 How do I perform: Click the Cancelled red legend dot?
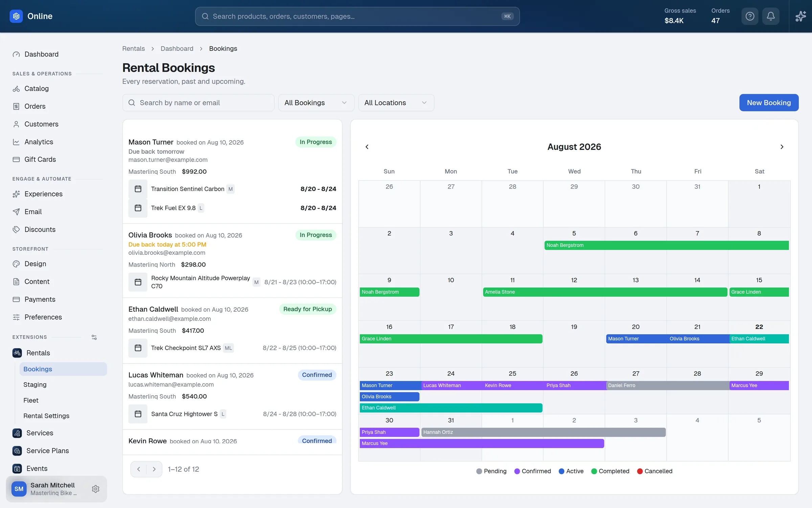pos(640,471)
